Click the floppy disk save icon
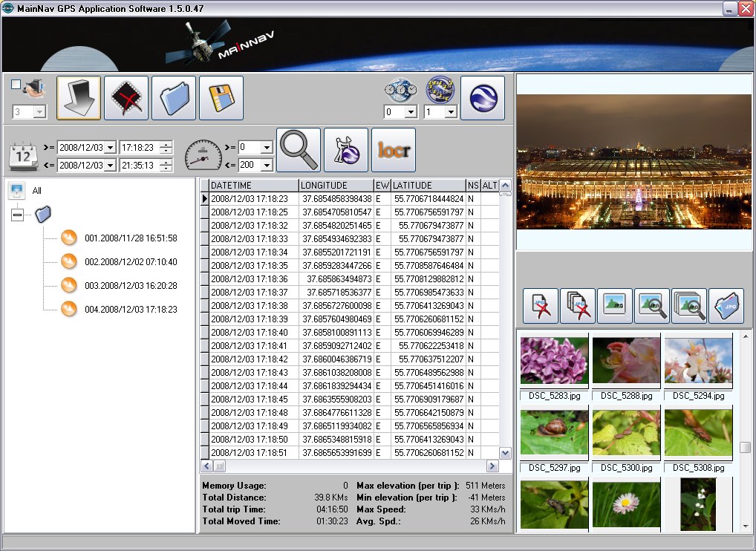This screenshot has height=551, width=756. tap(221, 98)
